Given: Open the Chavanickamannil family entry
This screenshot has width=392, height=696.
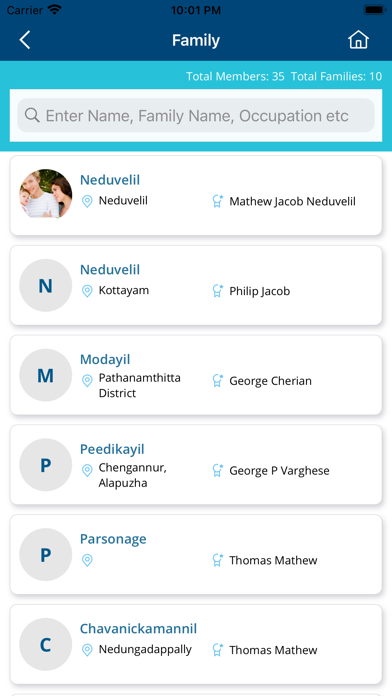Looking at the screenshot, I should 196,644.
